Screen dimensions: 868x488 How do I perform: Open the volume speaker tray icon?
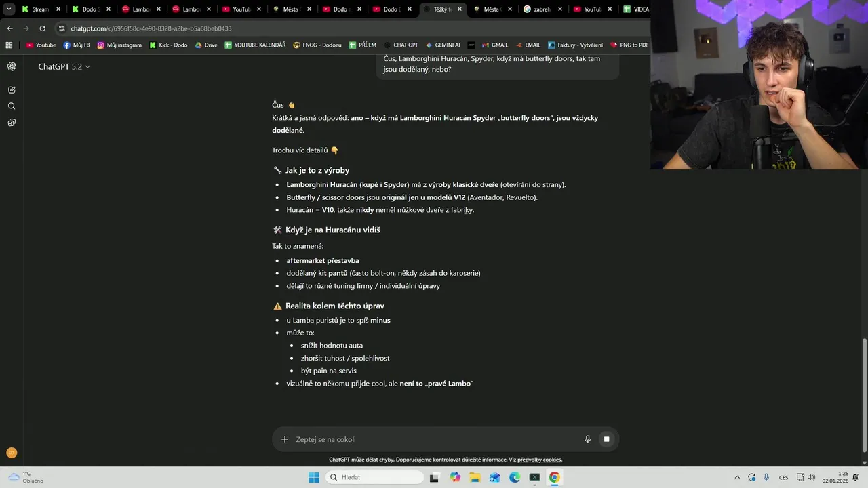tap(812, 477)
